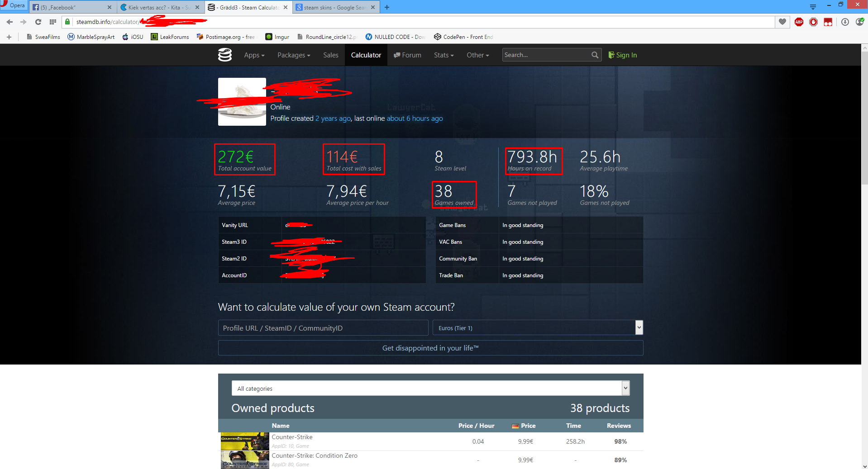The height and width of the screenshot is (469, 868).
Task: Switch to the Facebook tab
Action: click(72, 7)
